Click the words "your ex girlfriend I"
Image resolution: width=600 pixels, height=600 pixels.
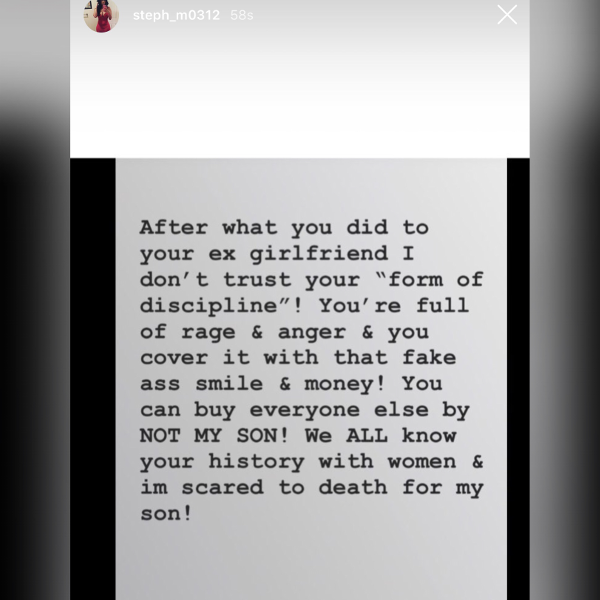(x=277, y=254)
